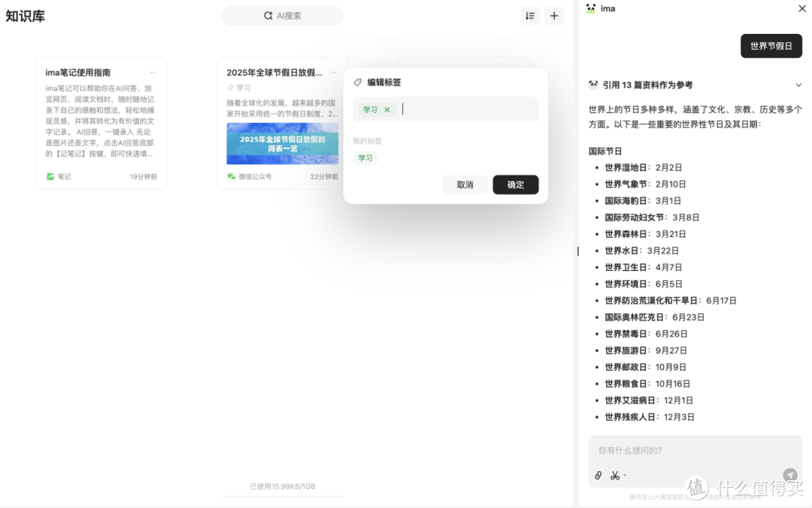Close the ima chat panel
The image size is (812, 508).
point(801,8)
